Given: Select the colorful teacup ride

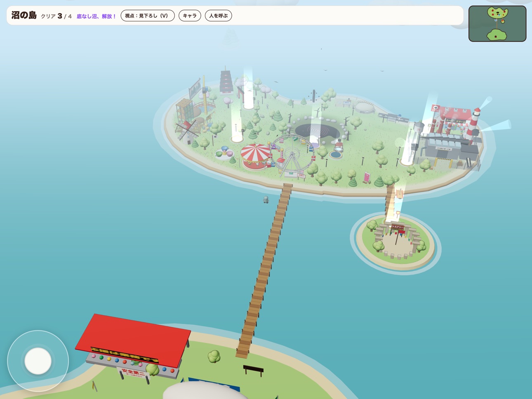Looking at the screenshot, I should (224, 153).
